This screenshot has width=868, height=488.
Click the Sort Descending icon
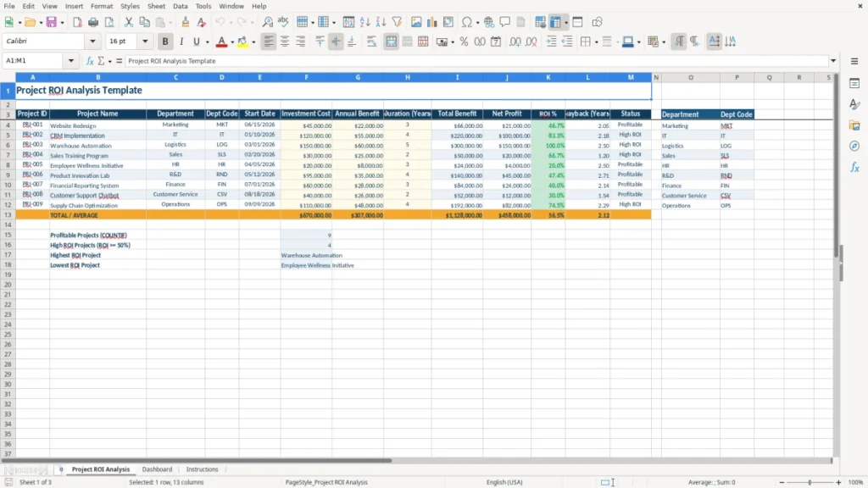point(381,22)
